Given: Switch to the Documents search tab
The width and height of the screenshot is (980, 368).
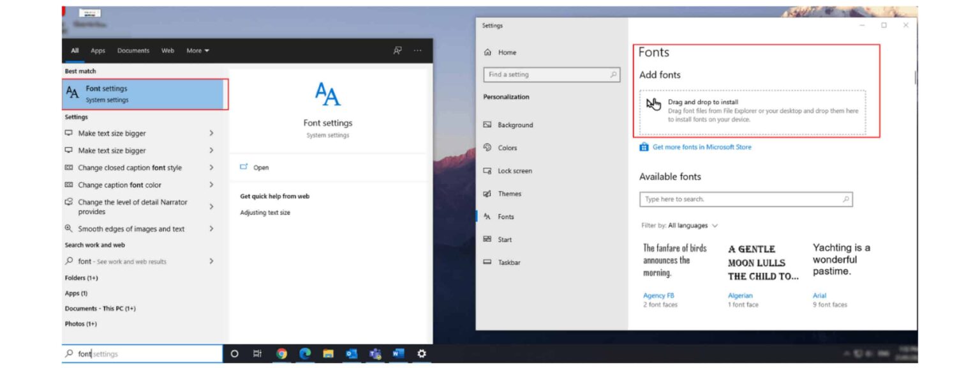Looking at the screenshot, I should (x=133, y=50).
